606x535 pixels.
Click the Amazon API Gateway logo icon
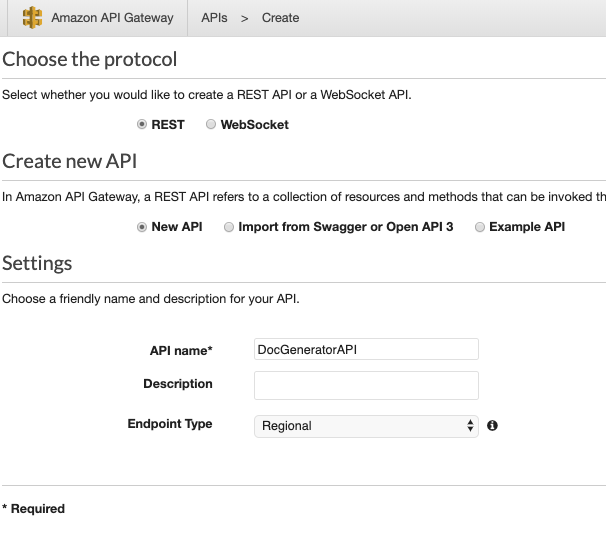(32, 17)
